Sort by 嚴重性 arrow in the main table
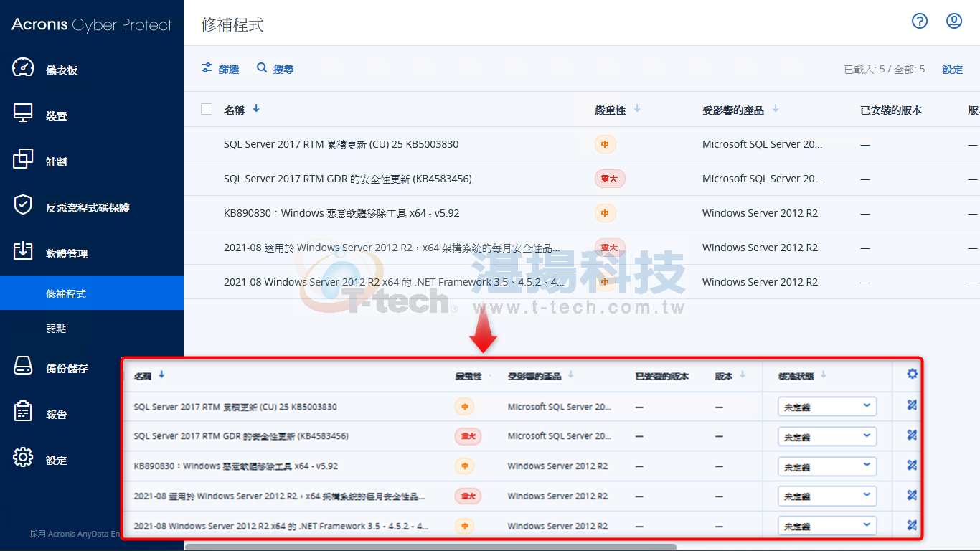 coord(637,109)
